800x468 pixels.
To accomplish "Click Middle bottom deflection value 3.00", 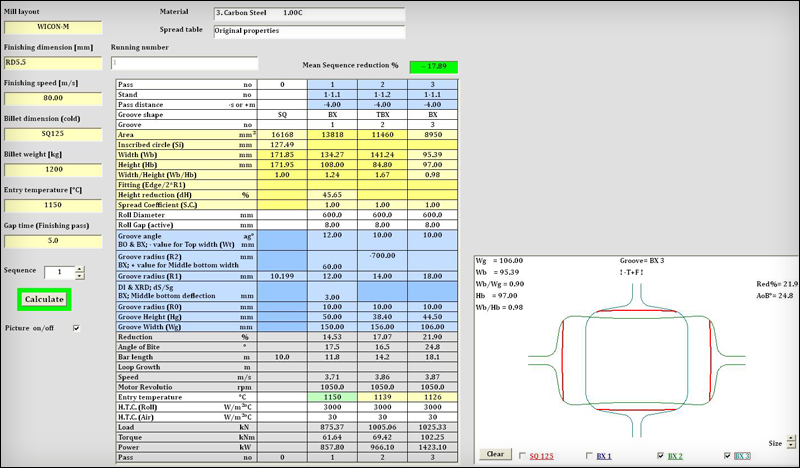I will click(332, 297).
